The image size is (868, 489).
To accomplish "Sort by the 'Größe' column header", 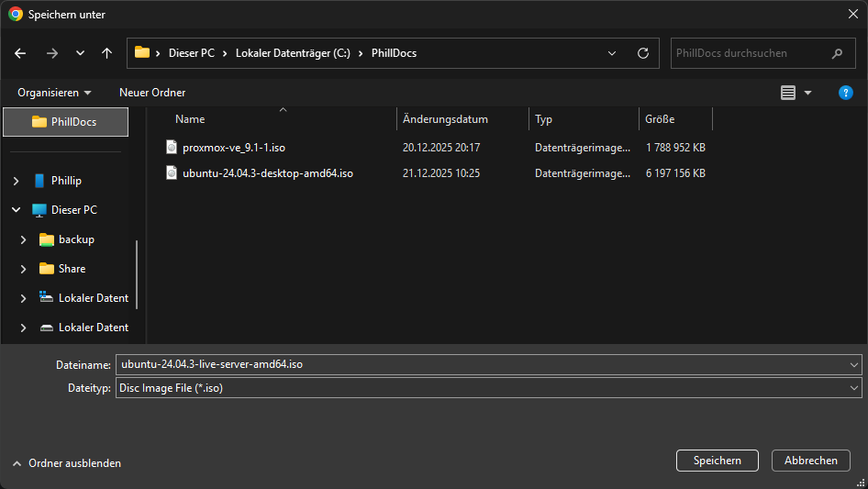I will click(660, 119).
